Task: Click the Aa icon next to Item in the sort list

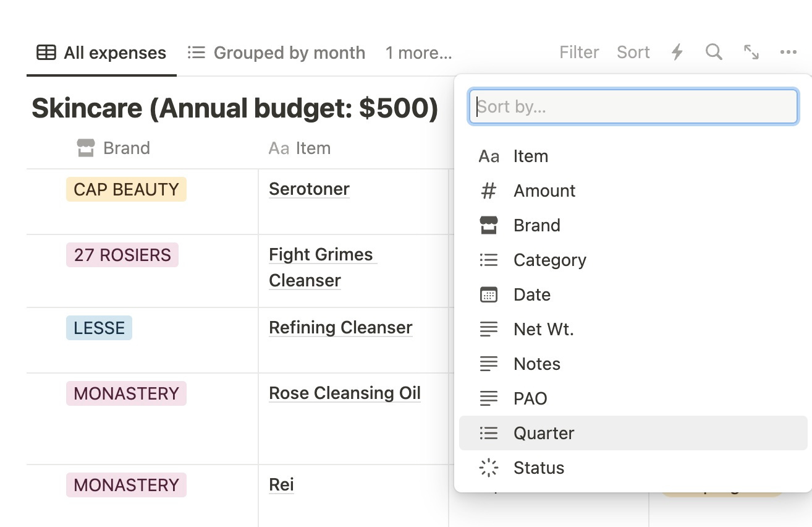Action: point(489,156)
